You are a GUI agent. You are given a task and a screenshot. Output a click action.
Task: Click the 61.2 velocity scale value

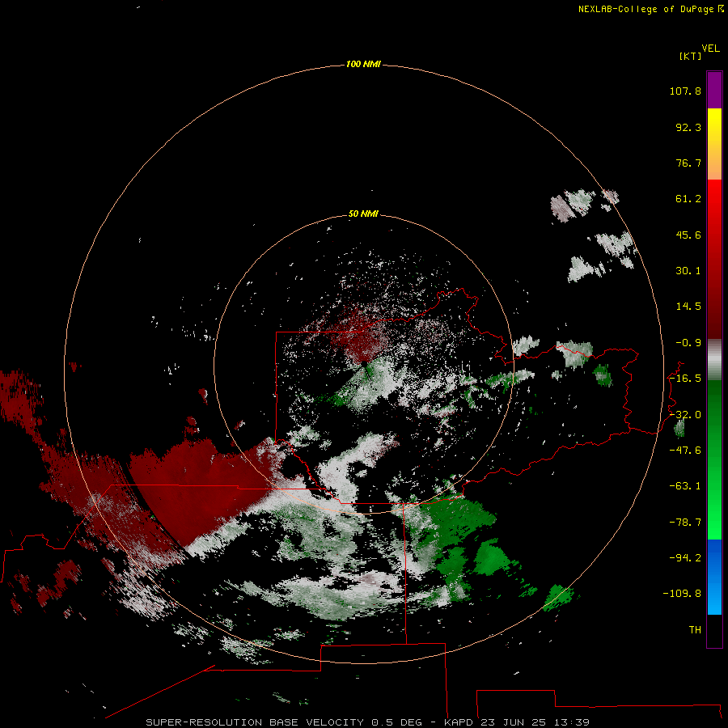688,199
